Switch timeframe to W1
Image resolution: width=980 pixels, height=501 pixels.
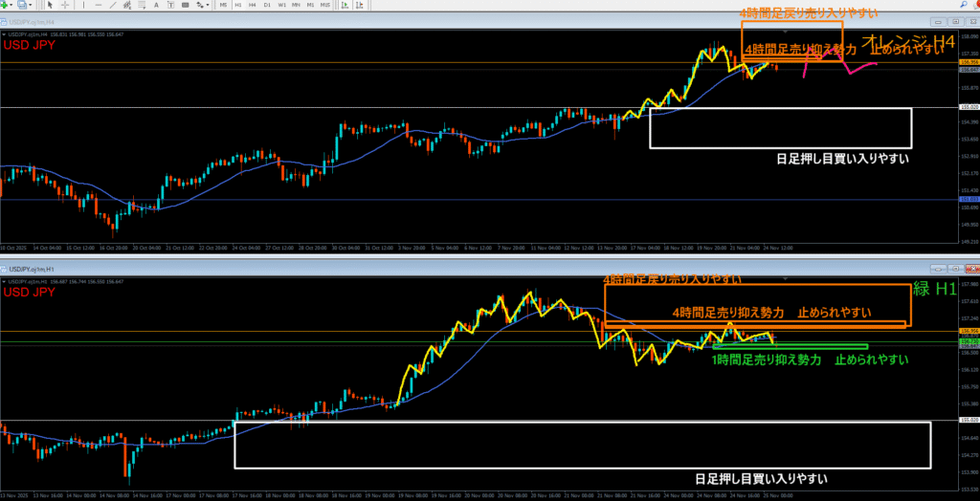tap(282, 5)
